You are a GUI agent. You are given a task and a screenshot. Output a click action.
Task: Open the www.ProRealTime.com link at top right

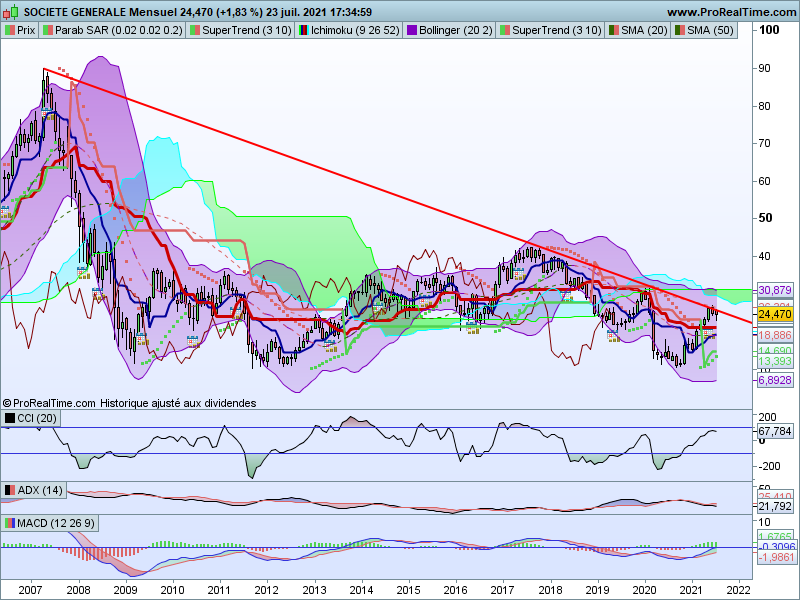click(x=732, y=12)
